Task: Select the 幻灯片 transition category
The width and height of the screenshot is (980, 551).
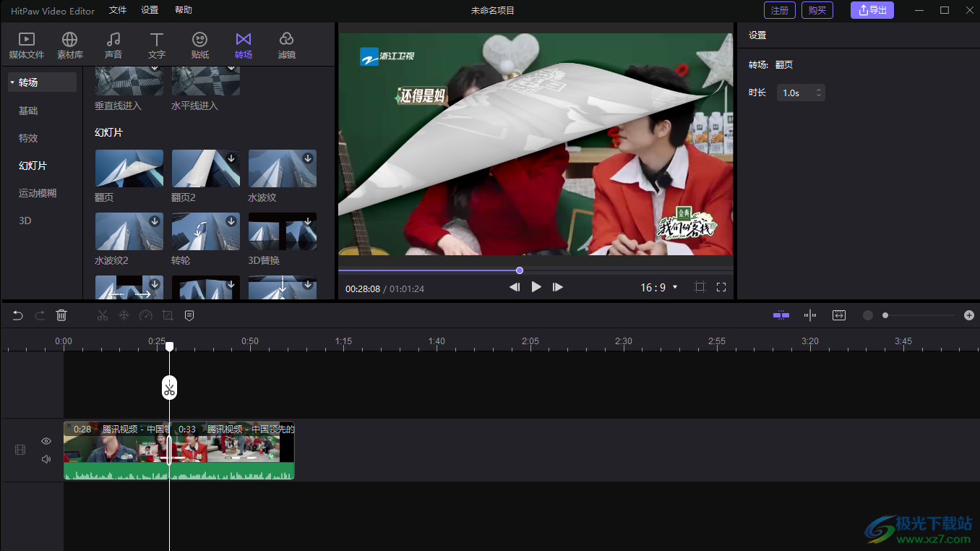Action: [x=33, y=166]
